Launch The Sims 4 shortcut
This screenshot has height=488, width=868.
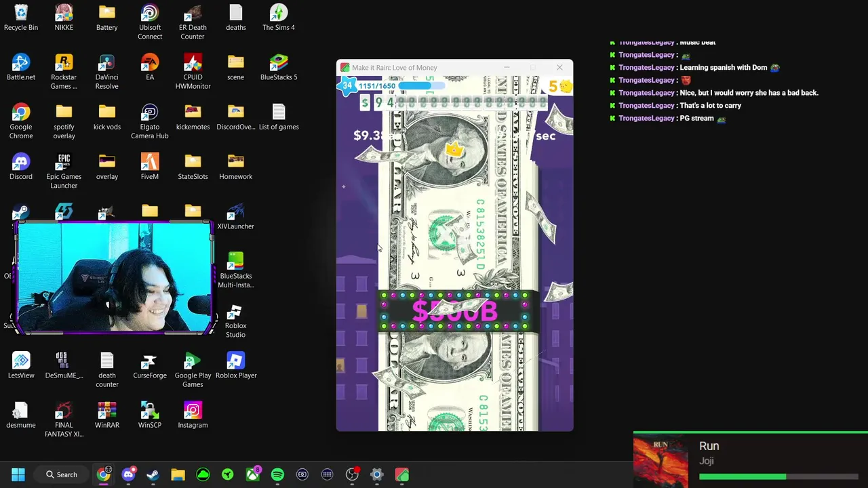[279, 18]
